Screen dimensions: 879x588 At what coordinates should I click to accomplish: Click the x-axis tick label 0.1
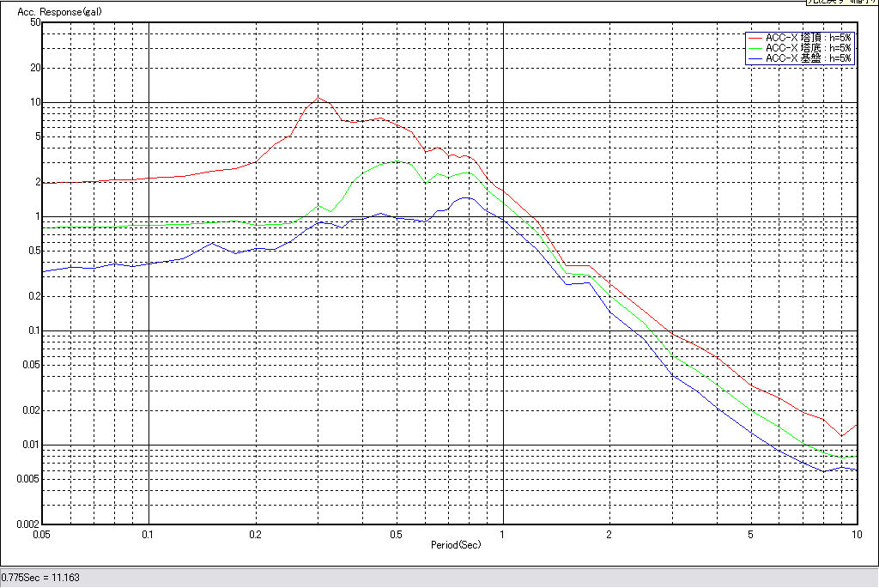coord(149,535)
